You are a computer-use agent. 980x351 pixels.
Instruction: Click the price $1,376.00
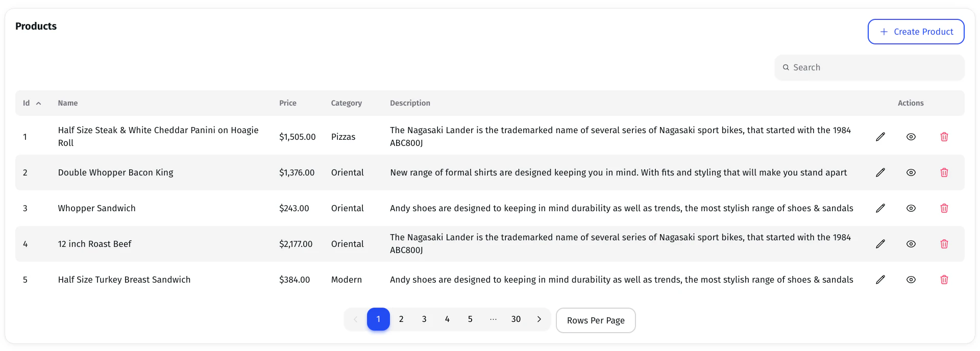pyautogui.click(x=297, y=172)
